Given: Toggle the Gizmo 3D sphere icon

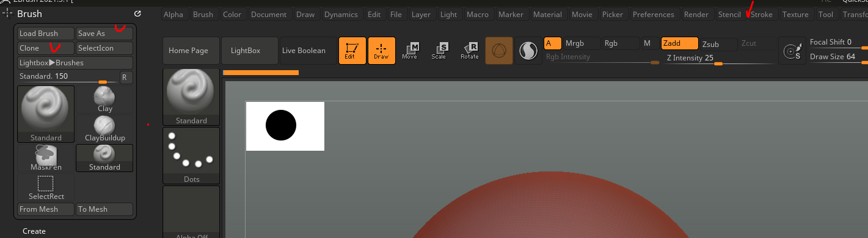Looking at the screenshot, I should [499, 51].
